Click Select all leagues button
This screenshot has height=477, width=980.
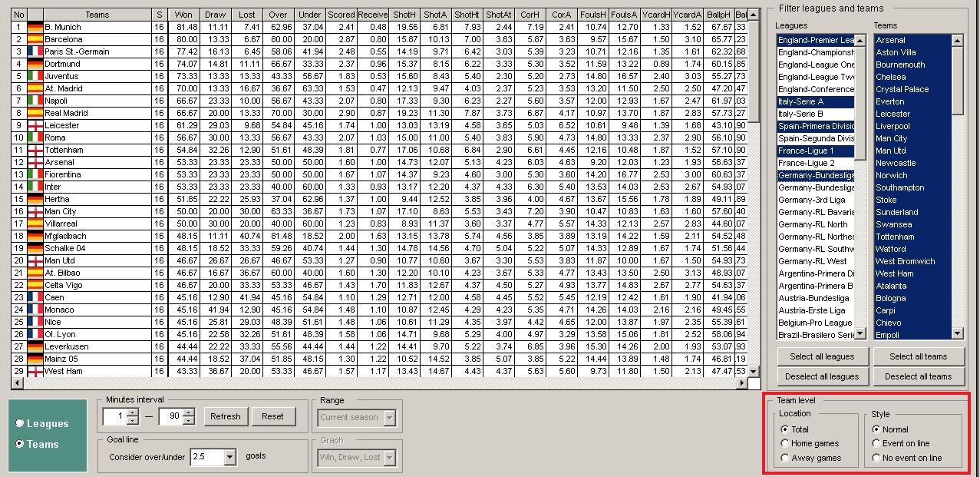[822, 356]
